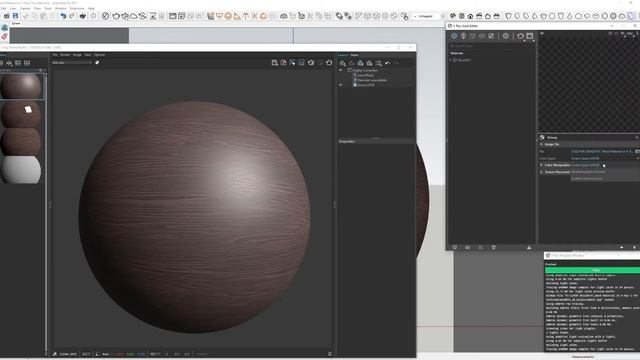Toggle visibility eye of Source: RGB layer

pos(340,85)
